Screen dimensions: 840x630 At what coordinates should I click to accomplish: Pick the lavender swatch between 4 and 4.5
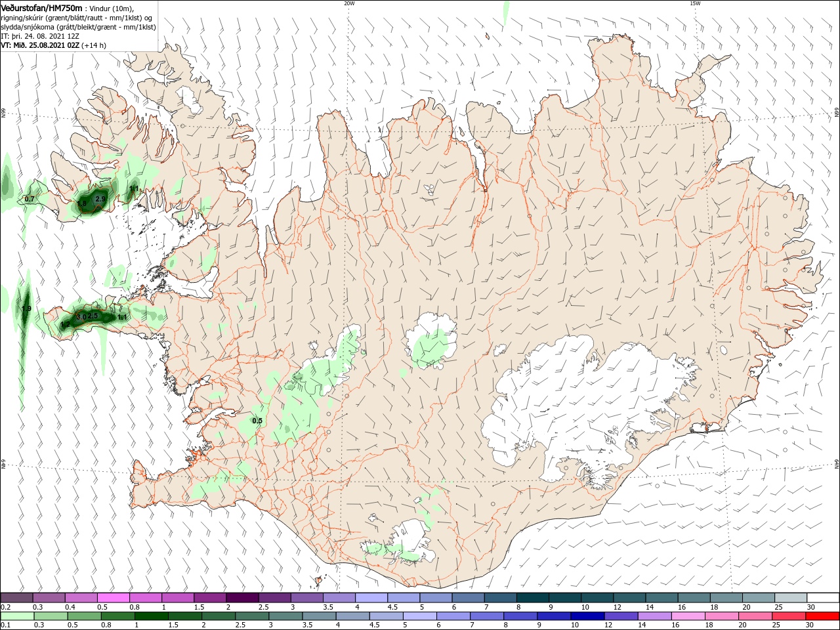371,598
